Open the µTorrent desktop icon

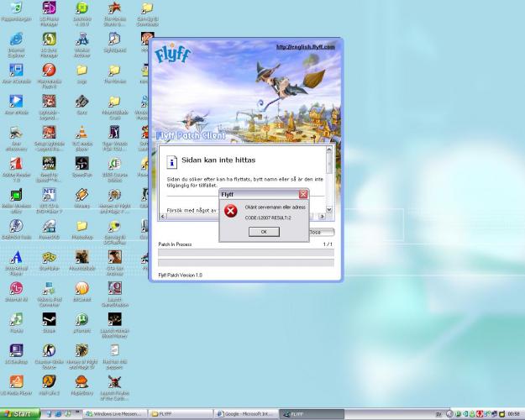(81, 319)
